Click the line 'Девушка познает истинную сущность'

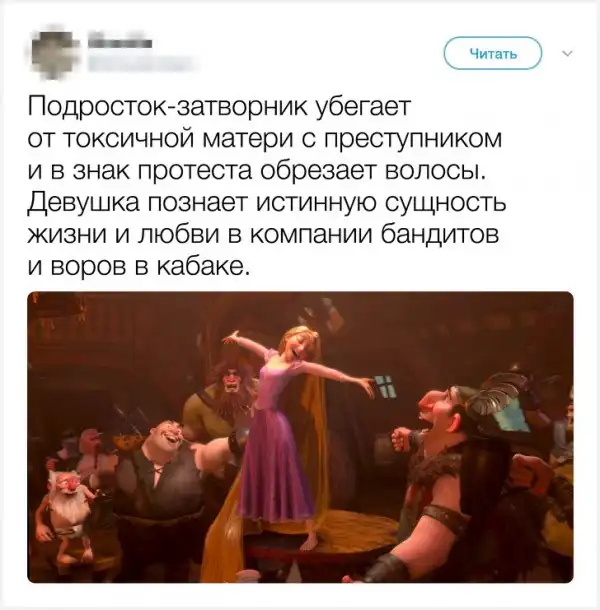(x=267, y=203)
